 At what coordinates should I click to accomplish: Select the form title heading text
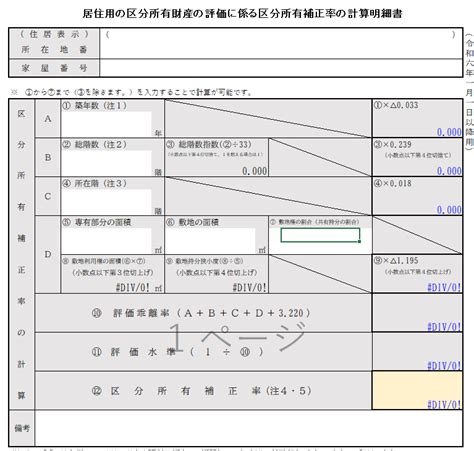tap(242, 13)
